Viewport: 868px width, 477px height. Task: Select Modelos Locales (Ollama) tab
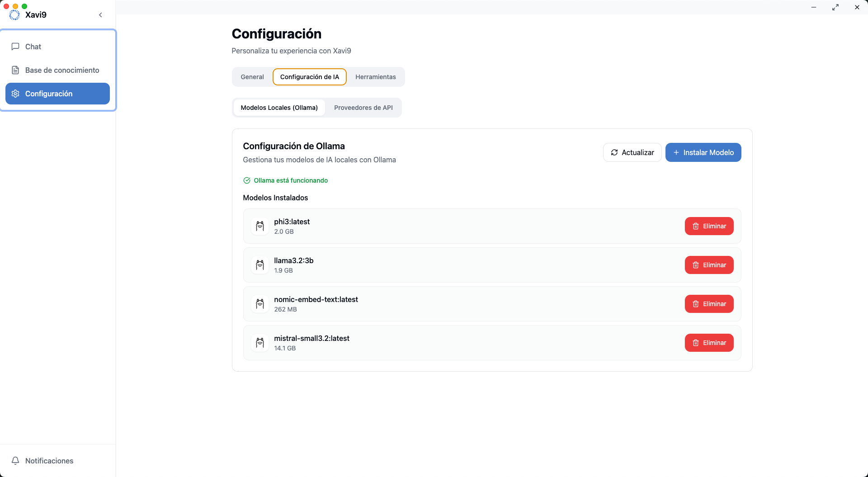[279, 108]
